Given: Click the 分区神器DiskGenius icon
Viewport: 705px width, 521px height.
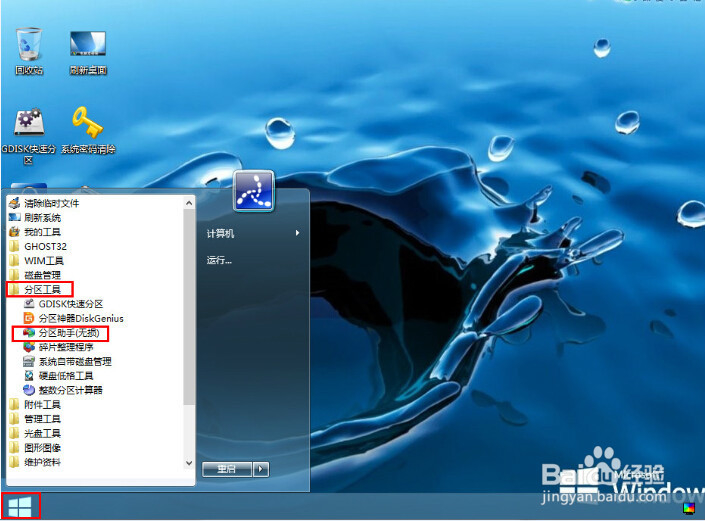Looking at the screenshot, I should pos(29,318).
